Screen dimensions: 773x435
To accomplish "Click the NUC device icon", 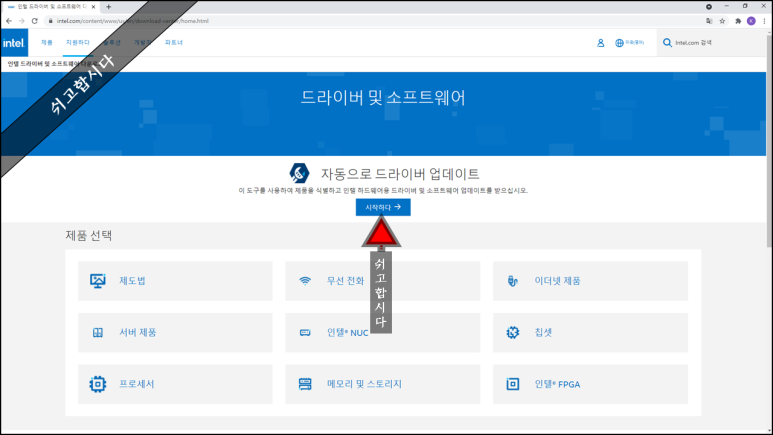I will point(305,332).
